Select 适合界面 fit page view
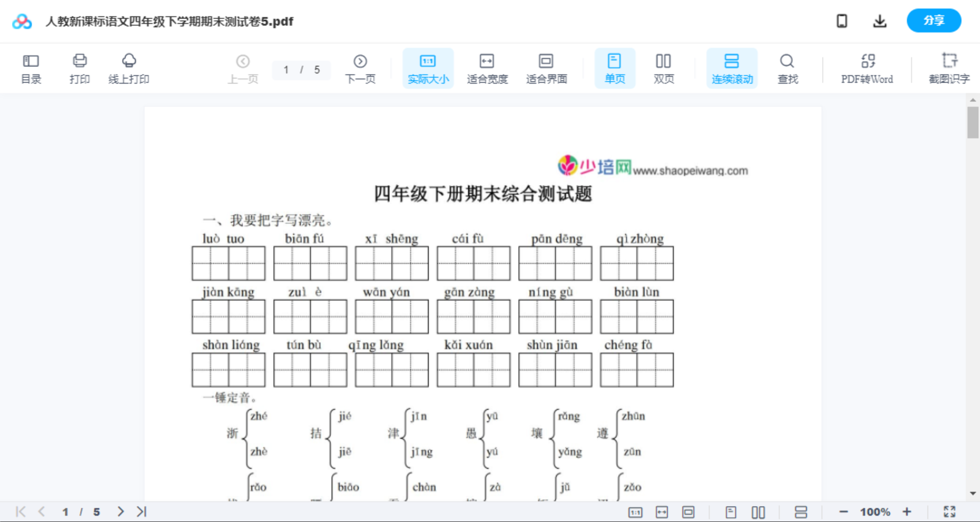The height and width of the screenshot is (522, 980). tap(546, 69)
